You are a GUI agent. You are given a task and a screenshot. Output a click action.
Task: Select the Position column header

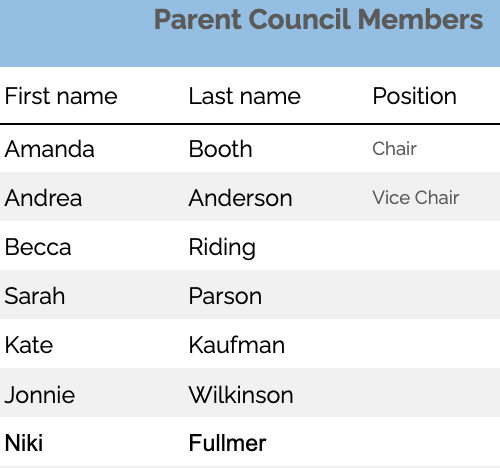click(414, 96)
